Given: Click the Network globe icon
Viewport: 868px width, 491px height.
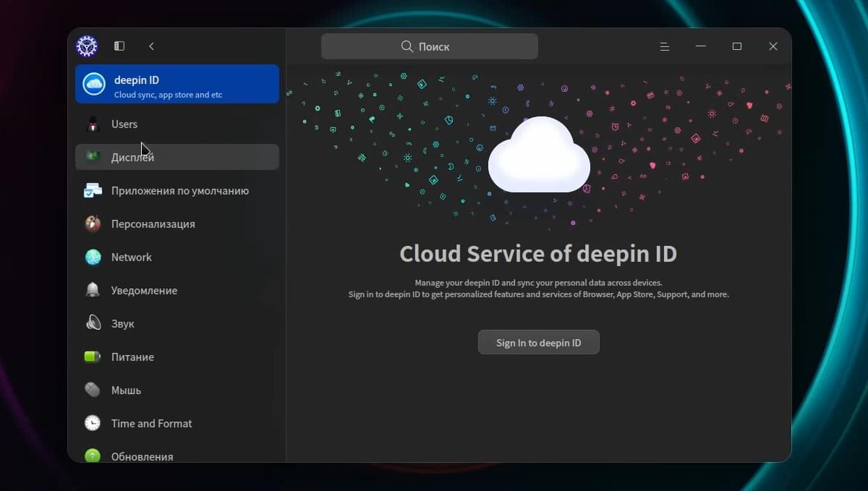Looking at the screenshot, I should pyautogui.click(x=93, y=257).
